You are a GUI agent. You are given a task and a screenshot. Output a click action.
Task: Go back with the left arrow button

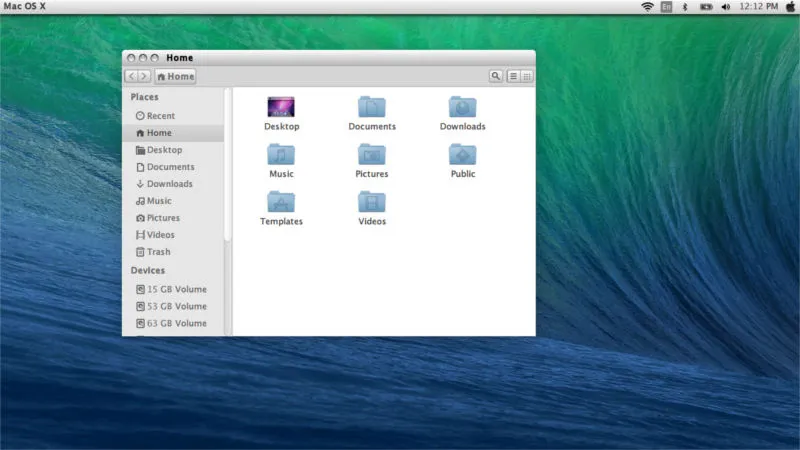point(131,76)
